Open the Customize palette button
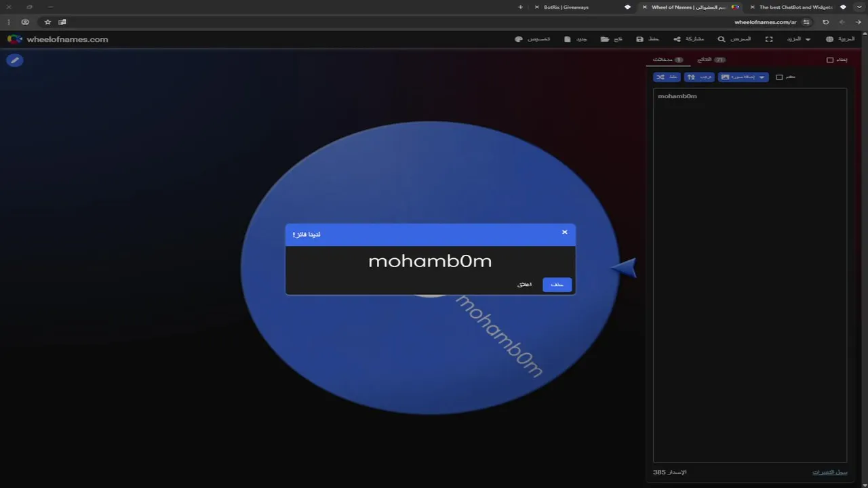This screenshot has width=868, height=488. click(532, 39)
